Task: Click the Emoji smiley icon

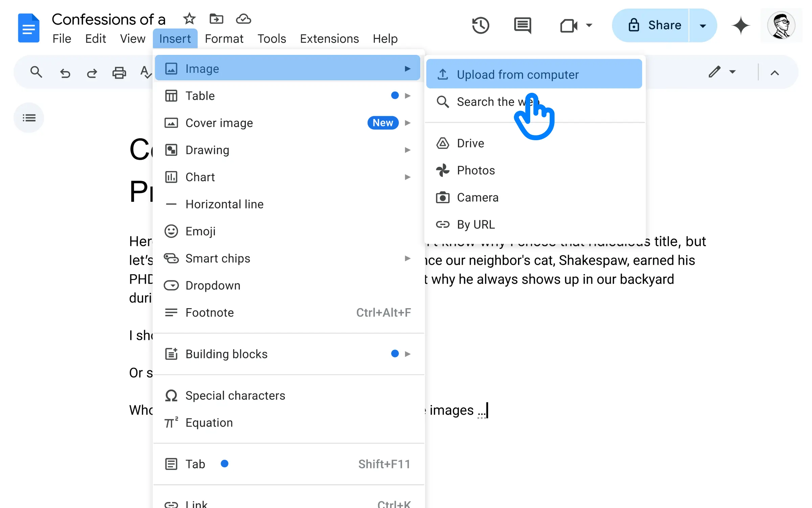Action: (x=171, y=231)
